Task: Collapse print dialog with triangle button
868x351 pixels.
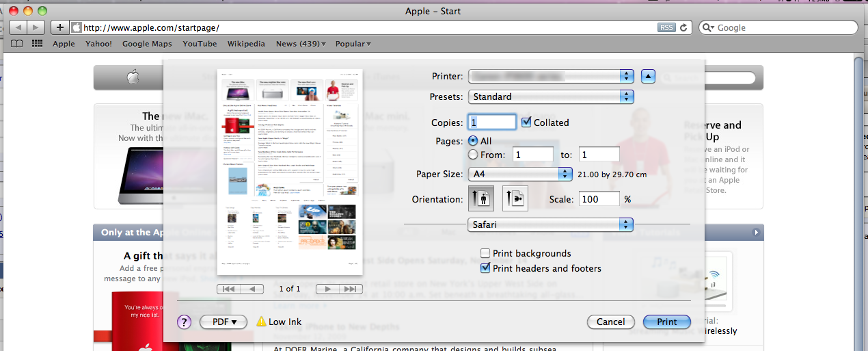Action: point(648,76)
